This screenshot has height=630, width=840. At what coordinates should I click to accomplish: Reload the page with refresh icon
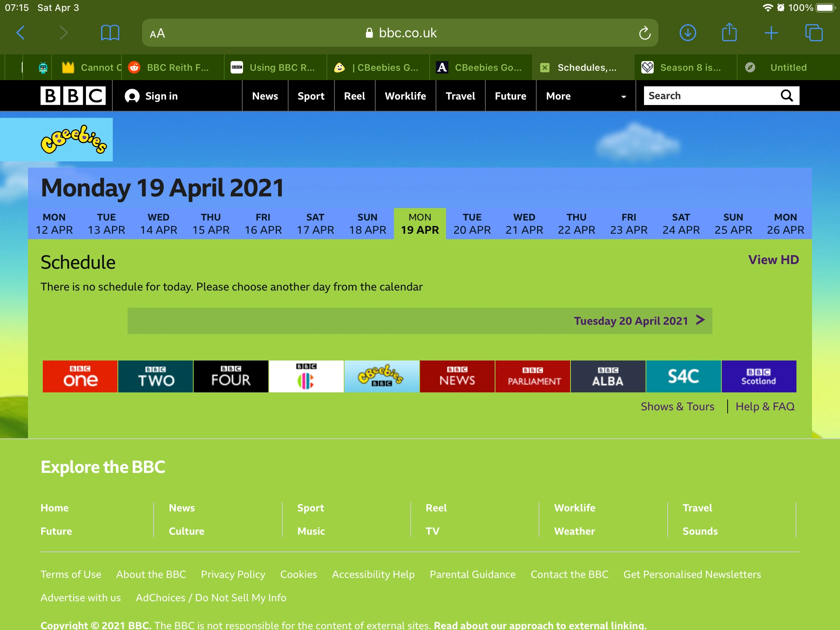click(644, 33)
